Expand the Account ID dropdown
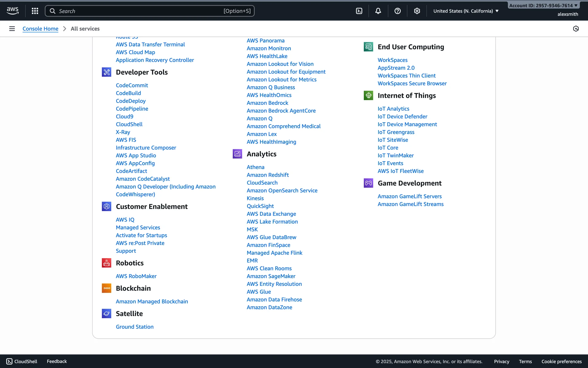The image size is (588, 368). 543,6
